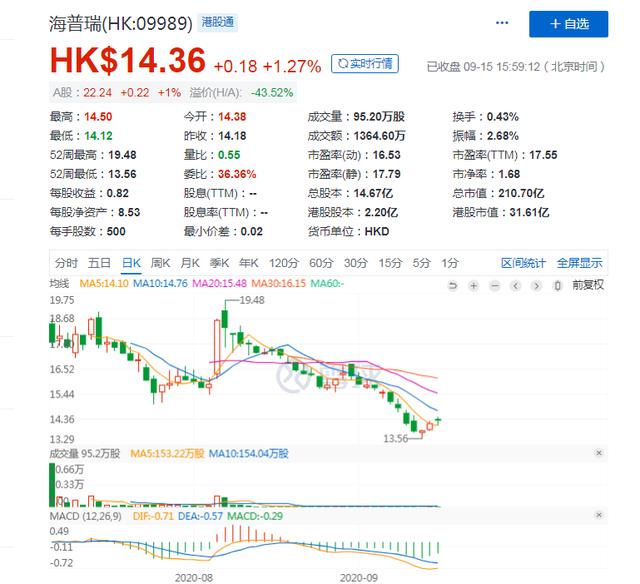Switch to the 5分 interval tab
Image resolution: width=640 pixels, height=584 pixels.
tap(421, 263)
